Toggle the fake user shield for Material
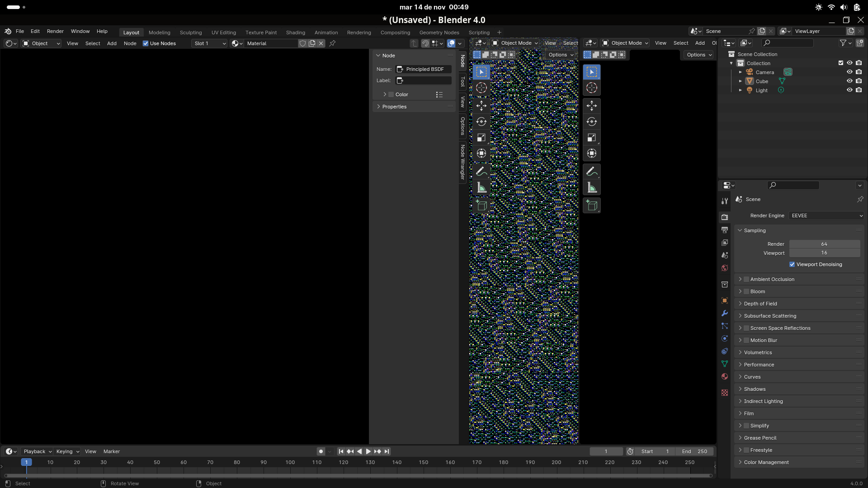The image size is (868, 488). coord(303,43)
